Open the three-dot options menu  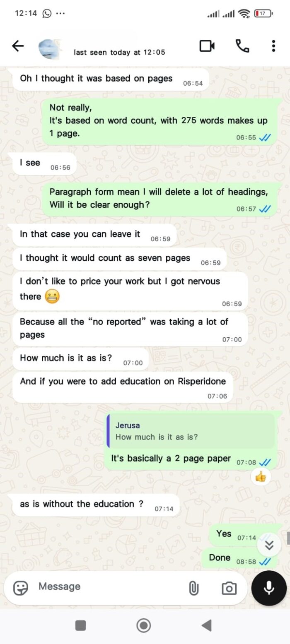[273, 46]
